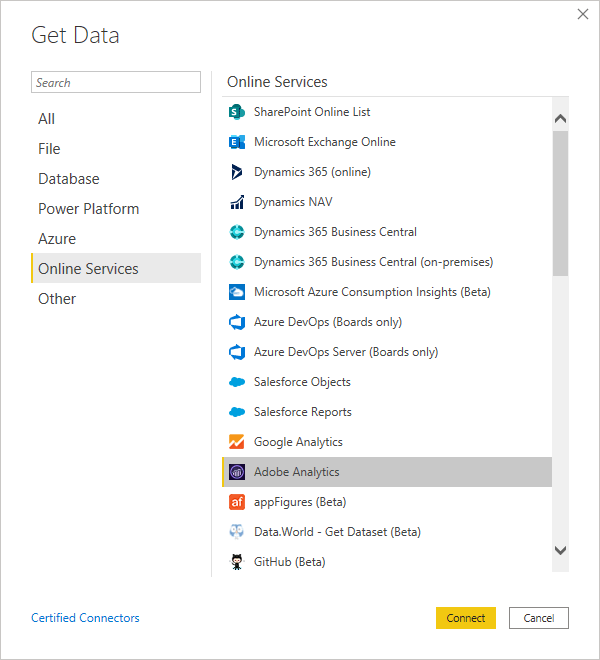Close the Get Data dialog window
Screen dimensions: 600x660
(583, 14)
